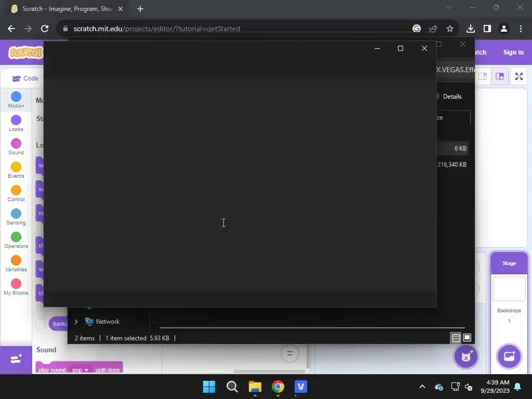Viewport: 532px width, 399px height.
Task: Click the 6 KB file size
Action: click(460, 149)
